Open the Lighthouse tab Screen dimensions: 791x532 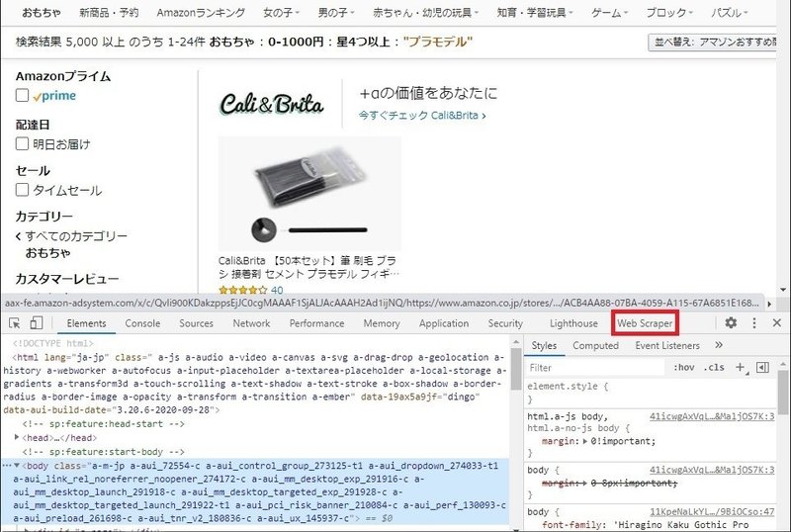573,323
